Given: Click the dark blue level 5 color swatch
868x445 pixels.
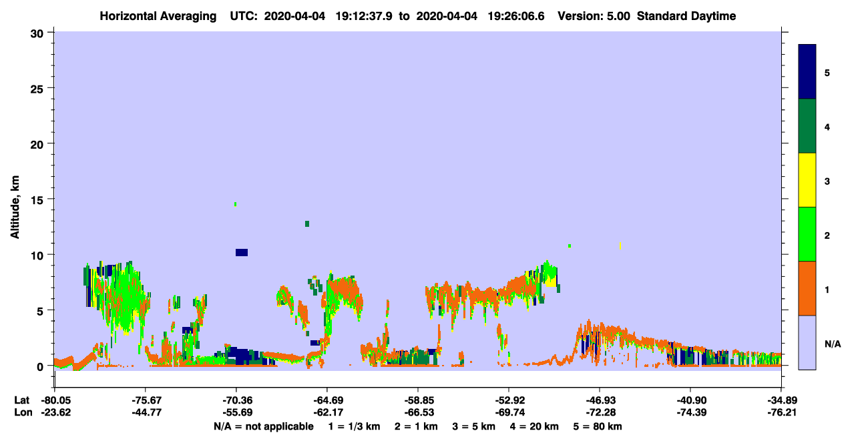Looking at the screenshot, I should [807, 72].
